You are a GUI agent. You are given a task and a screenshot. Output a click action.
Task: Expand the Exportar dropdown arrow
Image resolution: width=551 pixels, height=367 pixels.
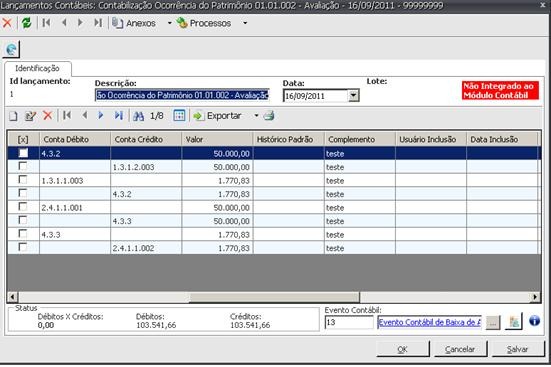click(x=256, y=116)
